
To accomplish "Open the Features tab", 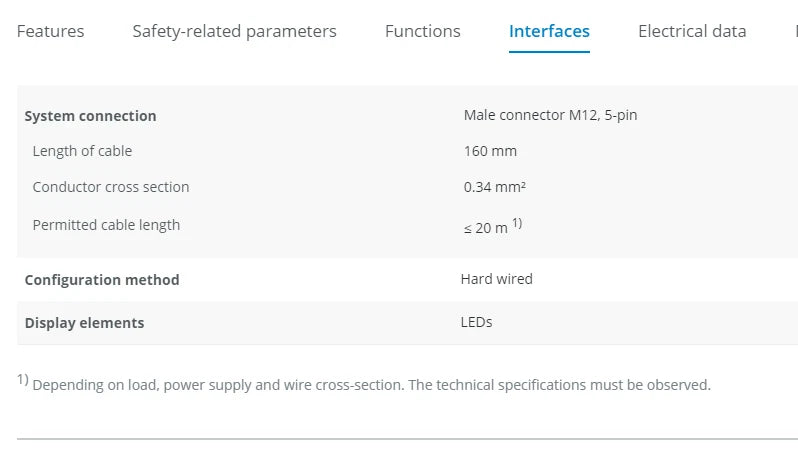I will [x=50, y=31].
